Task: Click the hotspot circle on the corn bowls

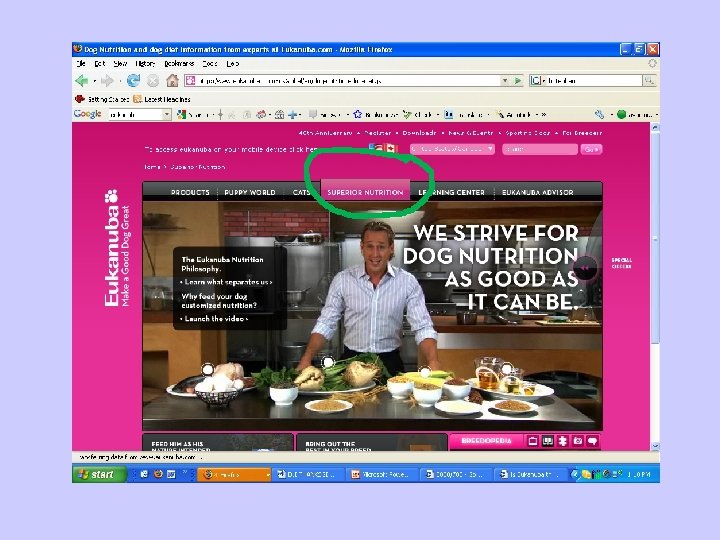Action: [x=425, y=371]
